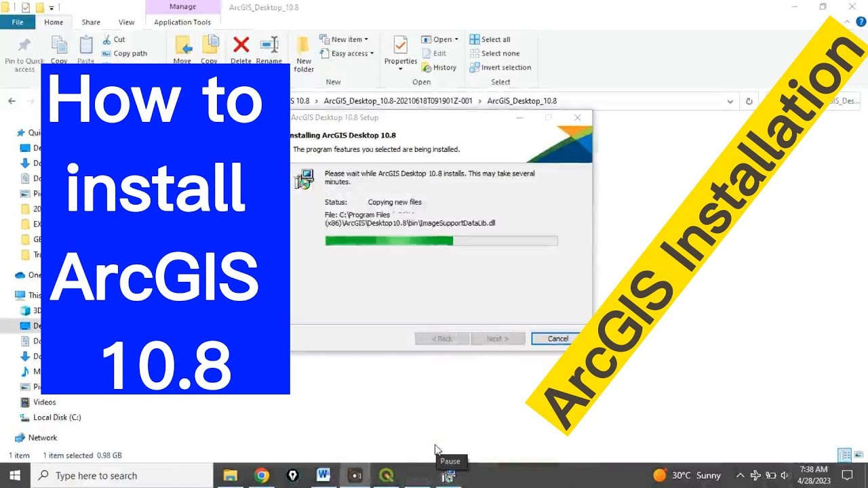This screenshot has width=868, height=488.
Task: Show hidden system tray icons
Action: coord(740,475)
